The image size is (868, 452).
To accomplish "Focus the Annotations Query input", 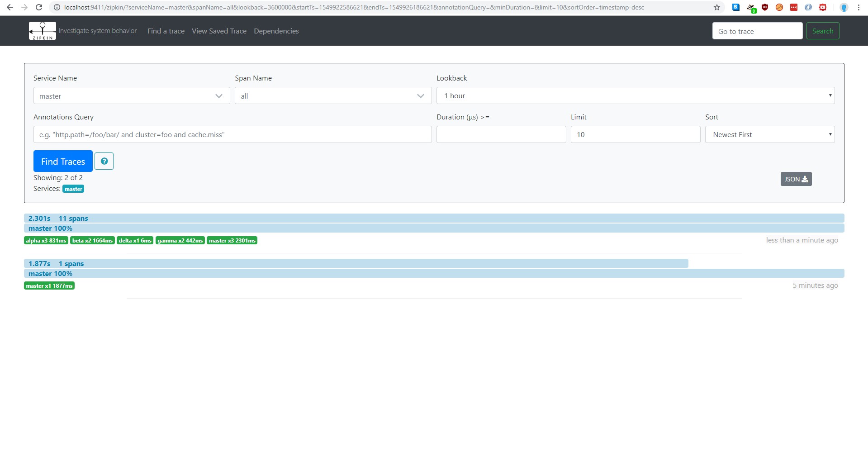I will [x=232, y=135].
